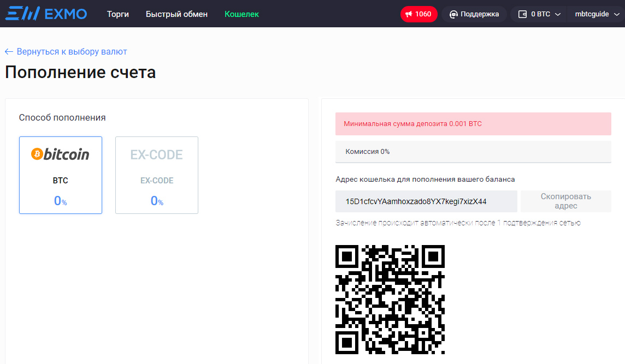The image size is (625, 364).
Task: Click the EX-CODE logo on the grey card
Action: click(x=156, y=154)
